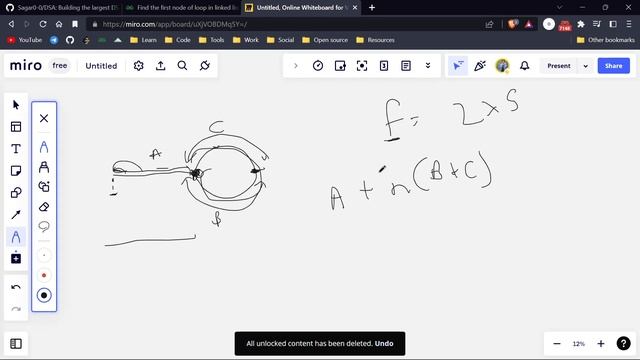Open a new browser tab
The height and width of the screenshot is (360, 640).
click(x=372, y=7)
